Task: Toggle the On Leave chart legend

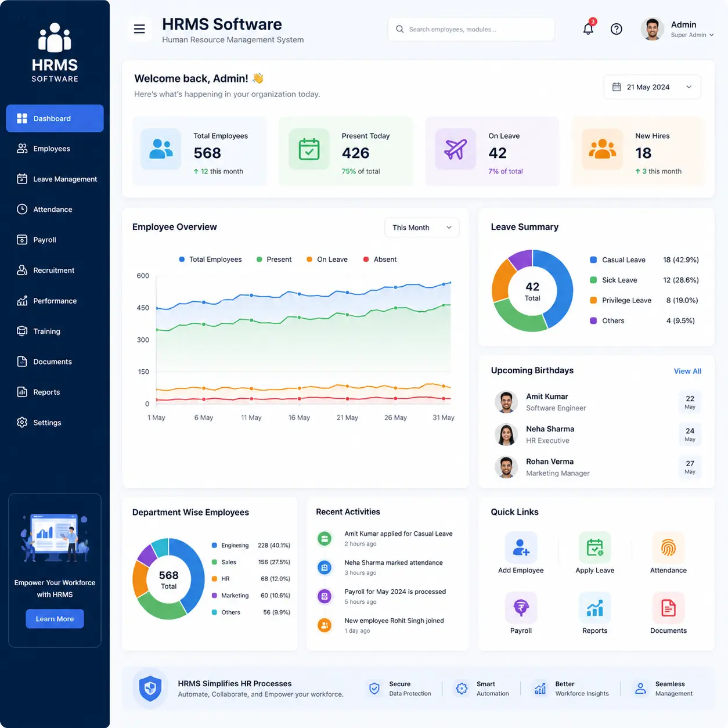Action: tap(327, 260)
